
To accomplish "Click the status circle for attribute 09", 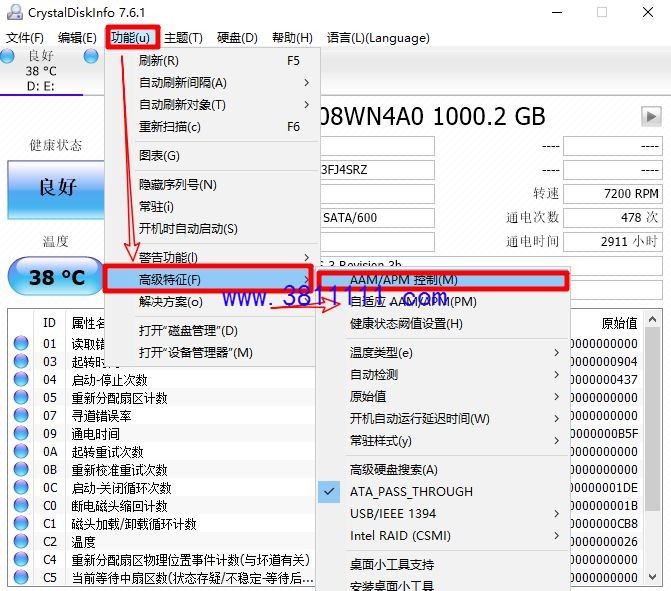I will (x=21, y=433).
